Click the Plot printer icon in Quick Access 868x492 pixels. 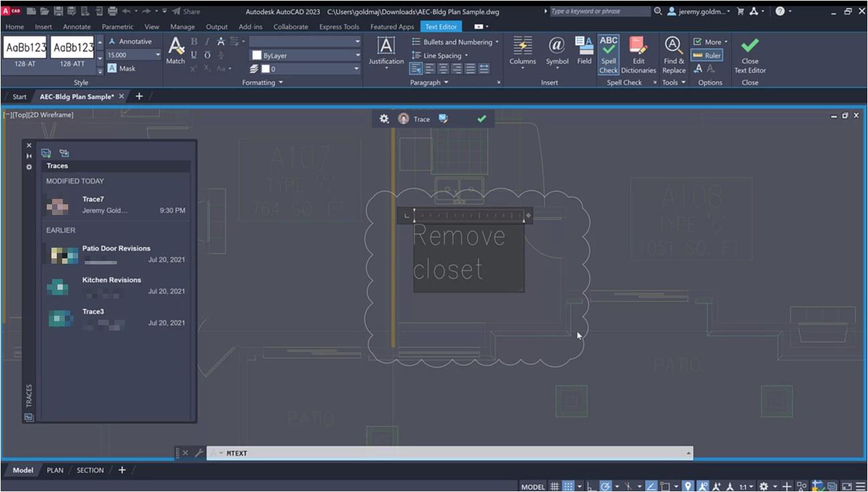112,11
